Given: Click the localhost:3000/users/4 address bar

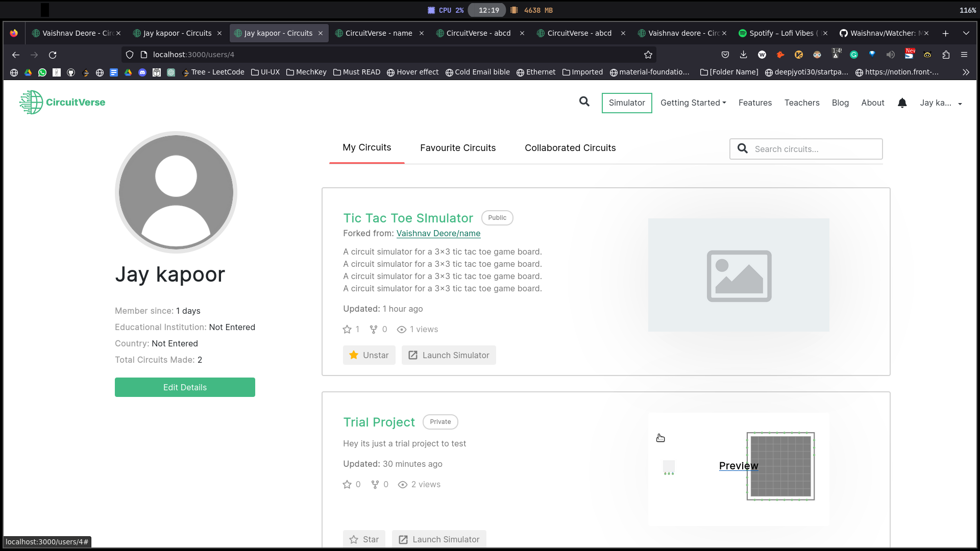Looking at the screenshot, I should tap(388, 55).
